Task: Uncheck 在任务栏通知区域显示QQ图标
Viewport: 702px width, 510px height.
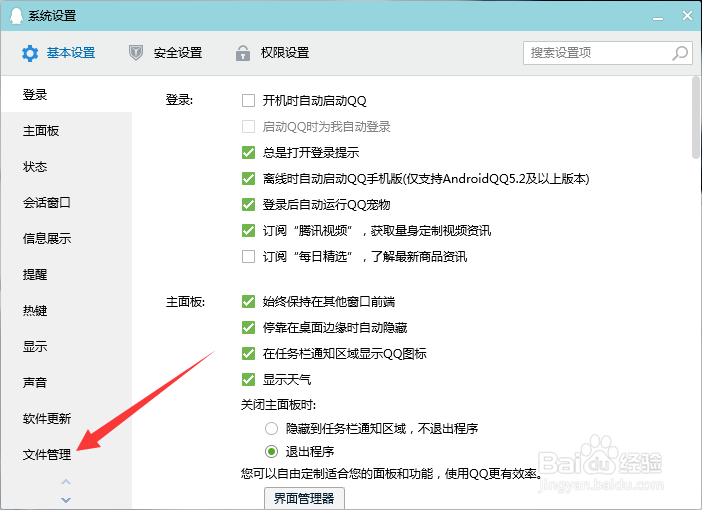Action: (248, 353)
